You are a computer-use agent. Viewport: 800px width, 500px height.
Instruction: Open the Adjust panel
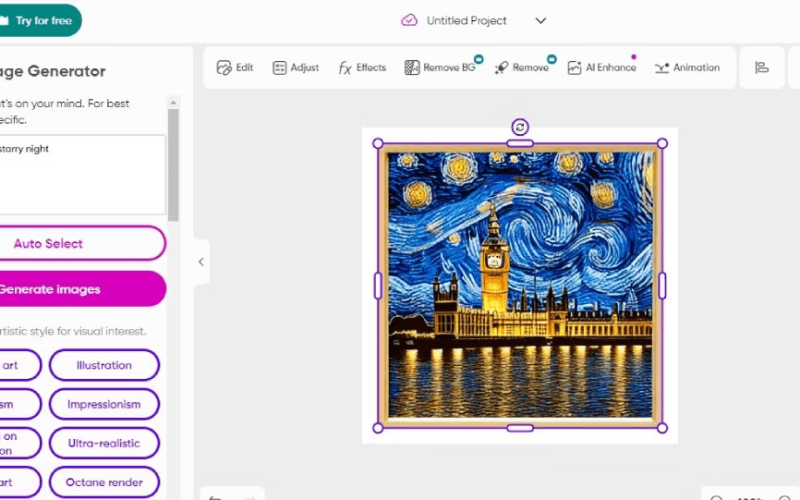tap(295, 67)
